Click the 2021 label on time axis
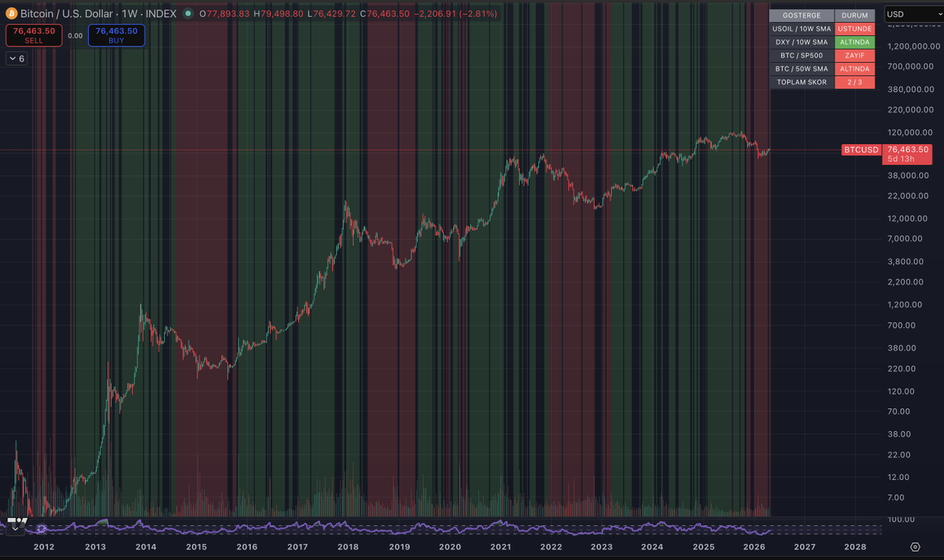The width and height of the screenshot is (944, 560). (x=500, y=547)
